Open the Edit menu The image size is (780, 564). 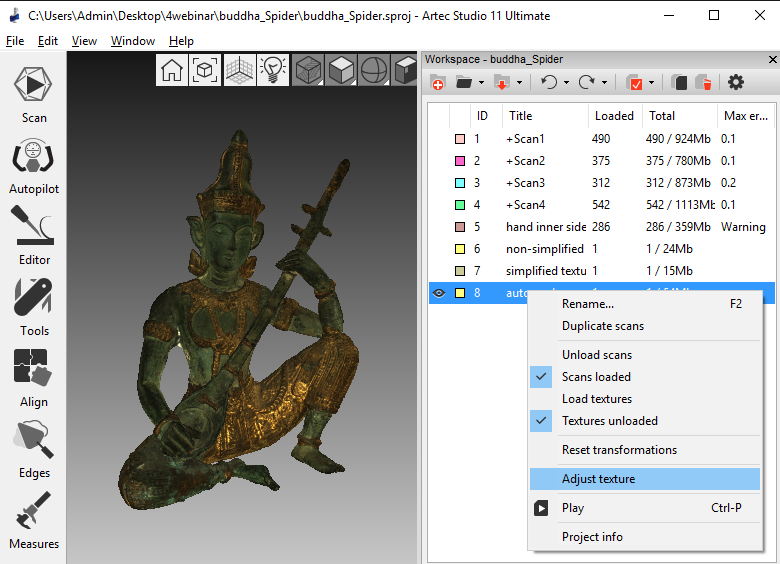pos(48,41)
